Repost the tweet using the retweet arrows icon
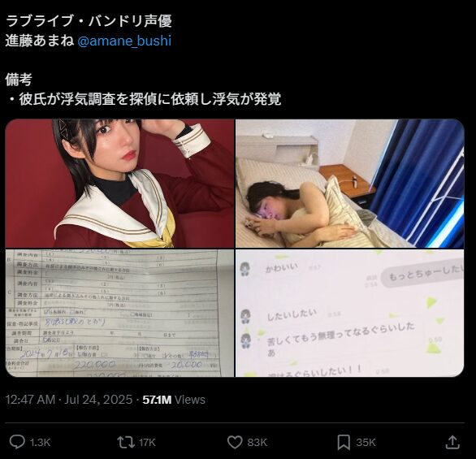 point(126,442)
